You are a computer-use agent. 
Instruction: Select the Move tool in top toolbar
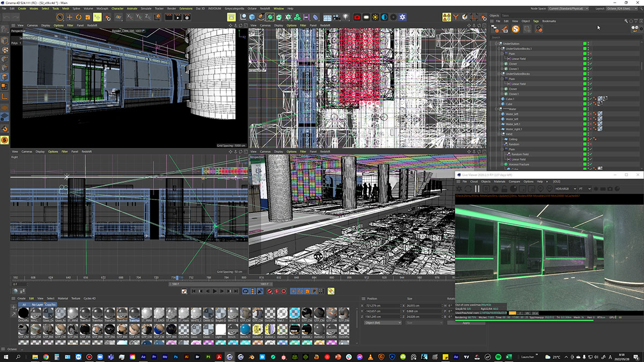click(x=70, y=17)
